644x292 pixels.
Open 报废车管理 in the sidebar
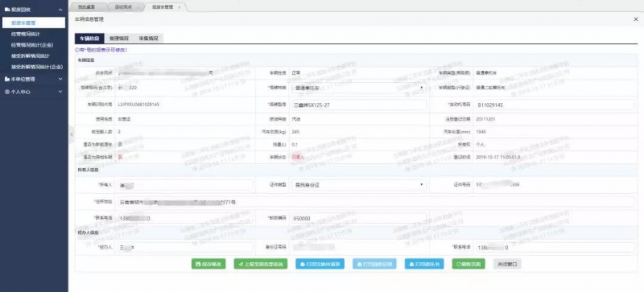[x=33, y=23]
